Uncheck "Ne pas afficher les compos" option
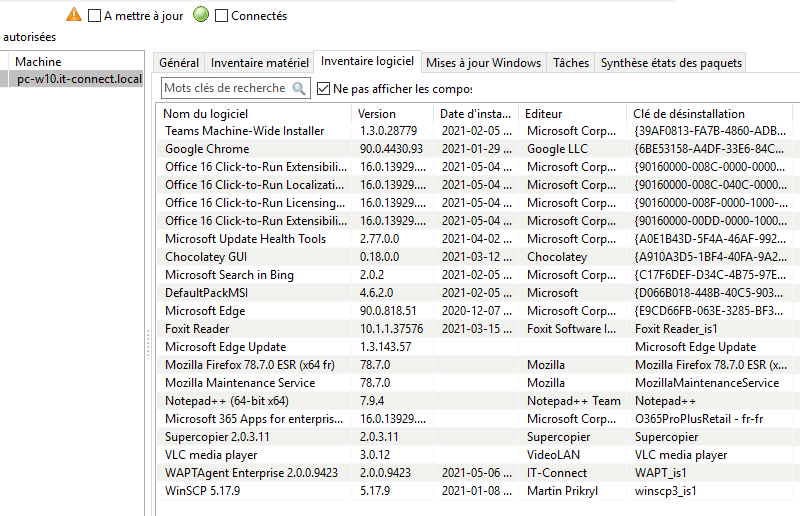Screen dimensions: 800x516 click(323, 89)
